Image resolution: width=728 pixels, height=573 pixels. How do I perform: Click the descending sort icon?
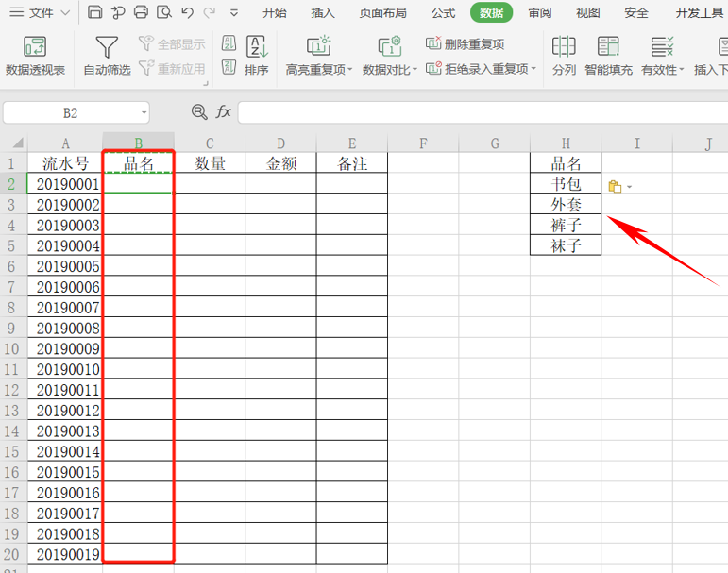pos(229,67)
